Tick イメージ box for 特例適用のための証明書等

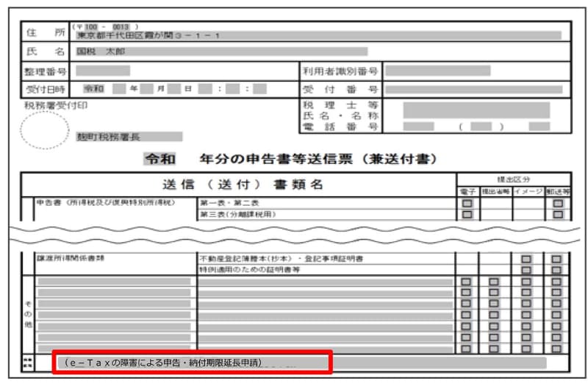pos(526,270)
